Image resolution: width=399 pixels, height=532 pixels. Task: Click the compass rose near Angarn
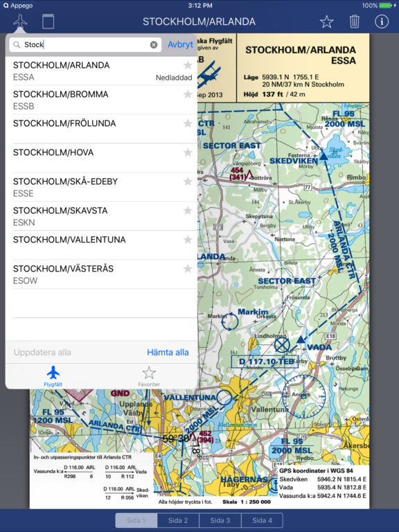tap(303, 396)
